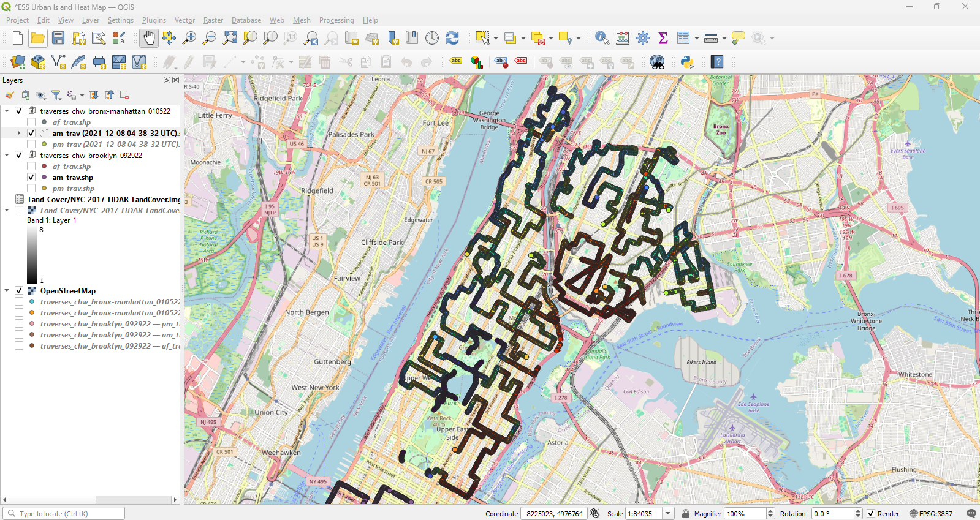This screenshot has width=980, height=520.
Task: Open the Measure tool dropdown arrow
Action: coord(724,38)
